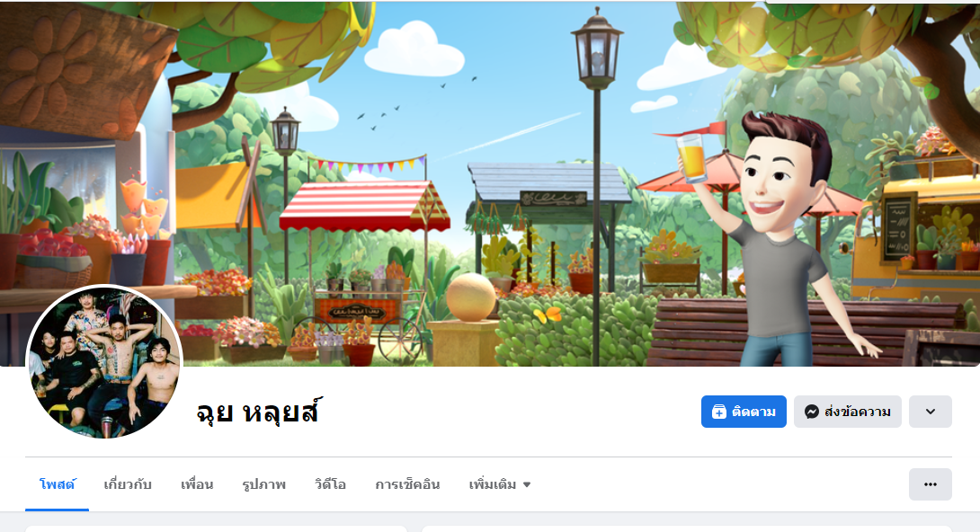Open the garden market cover photo
980x532 pixels.
point(490,183)
